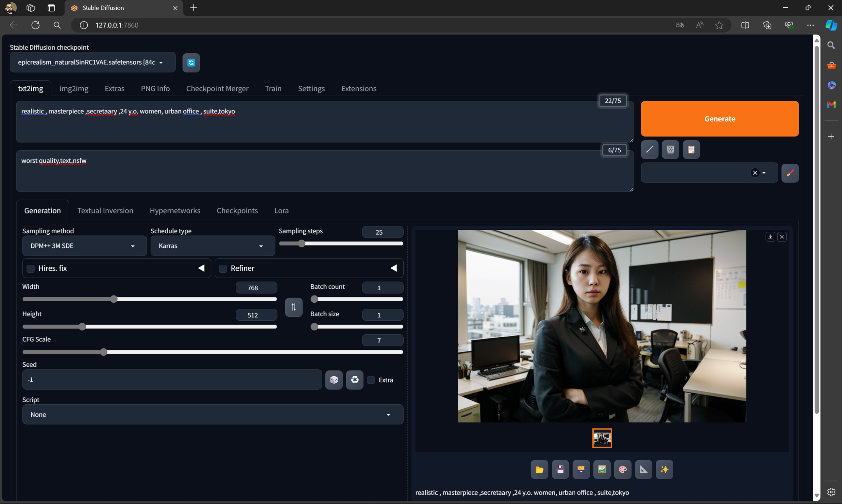Enable the Hires. fix checkbox
This screenshot has width=842, height=504.
point(31,268)
